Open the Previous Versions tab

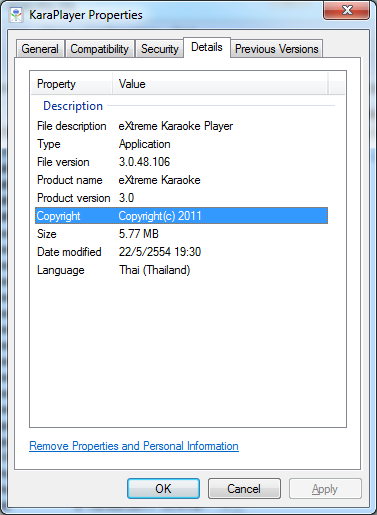tap(277, 49)
